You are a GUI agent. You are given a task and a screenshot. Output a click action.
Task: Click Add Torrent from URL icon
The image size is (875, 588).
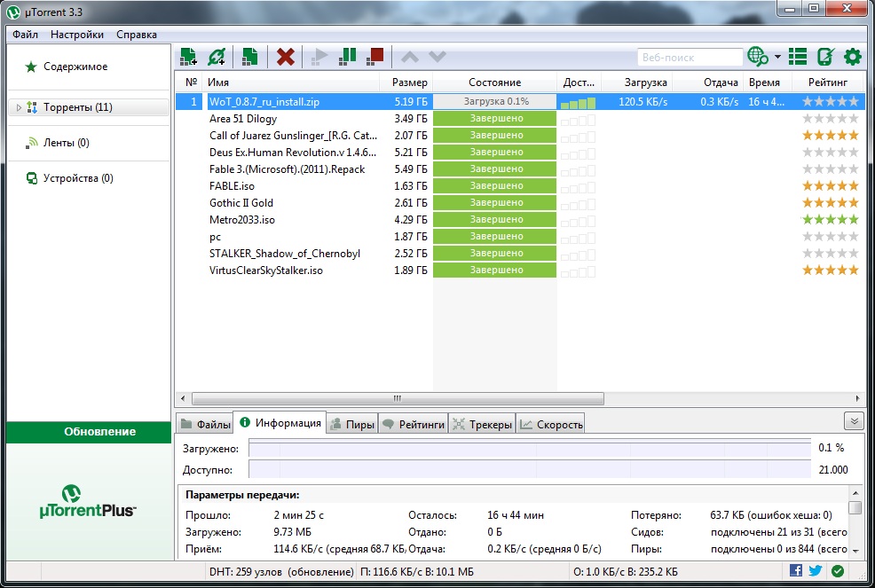click(x=217, y=57)
